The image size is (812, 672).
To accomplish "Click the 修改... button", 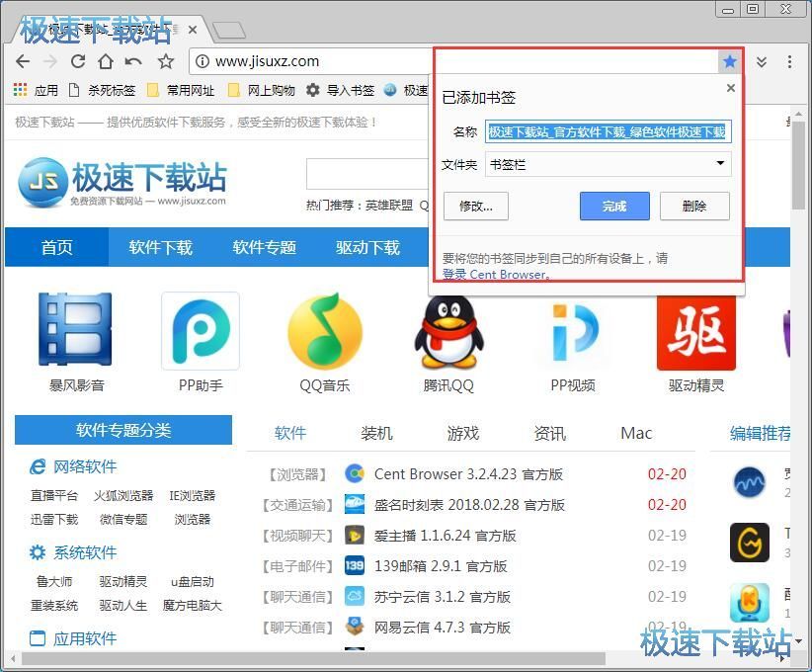I will point(476,207).
